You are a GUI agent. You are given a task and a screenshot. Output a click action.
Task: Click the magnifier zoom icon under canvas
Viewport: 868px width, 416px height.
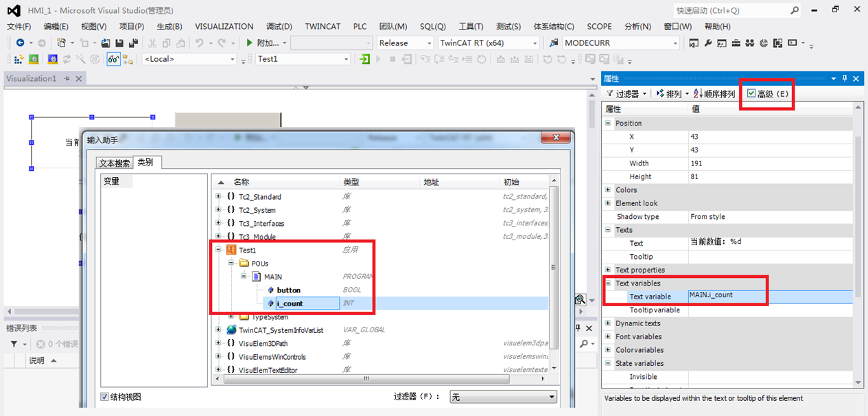click(580, 299)
